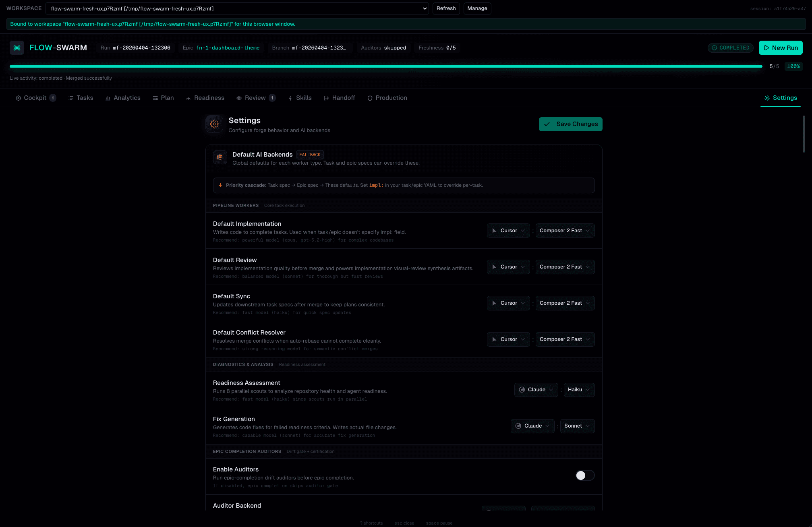The height and width of the screenshot is (527, 812).
Task: Click Cursor logo in Default Review row
Action: point(494,267)
